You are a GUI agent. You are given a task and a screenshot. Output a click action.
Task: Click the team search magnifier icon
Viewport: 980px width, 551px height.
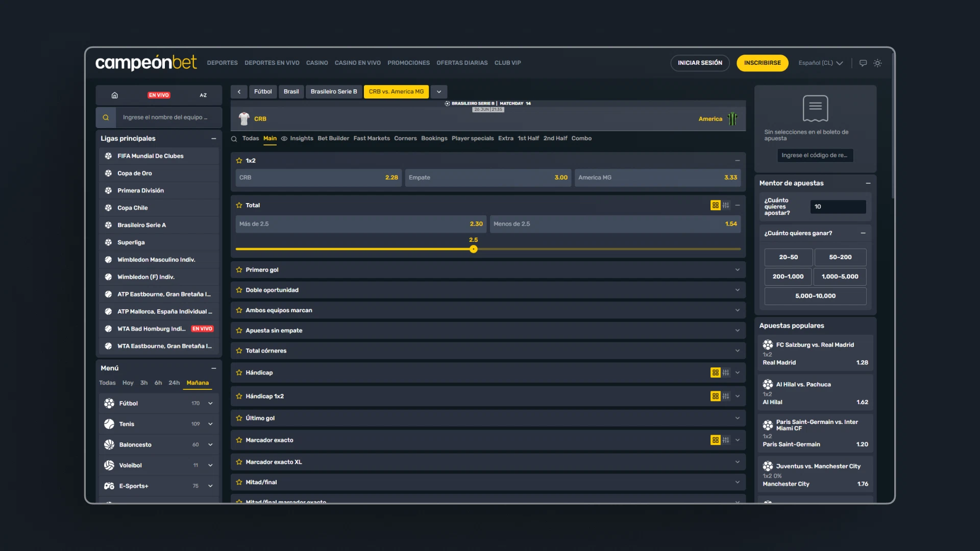coord(106,117)
